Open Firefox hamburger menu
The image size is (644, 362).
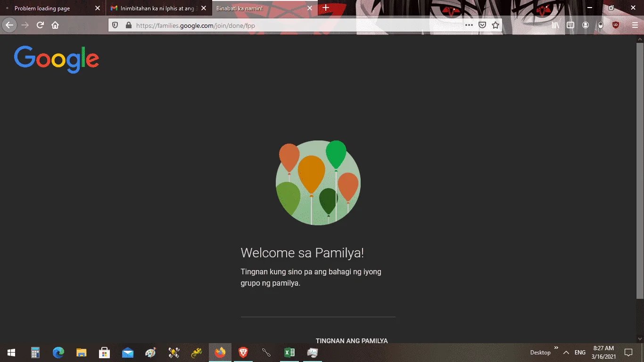634,25
